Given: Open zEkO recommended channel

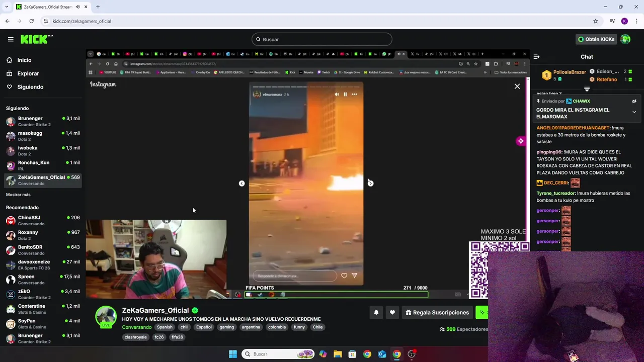Looking at the screenshot, I should pyautogui.click(x=43, y=294).
